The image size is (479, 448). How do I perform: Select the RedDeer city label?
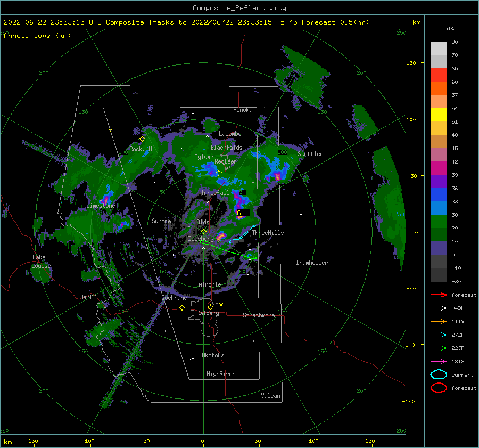pos(226,161)
